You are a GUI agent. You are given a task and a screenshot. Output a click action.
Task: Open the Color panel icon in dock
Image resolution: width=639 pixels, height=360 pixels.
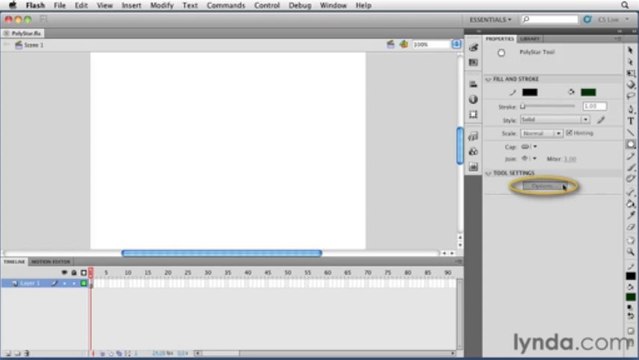click(x=473, y=48)
